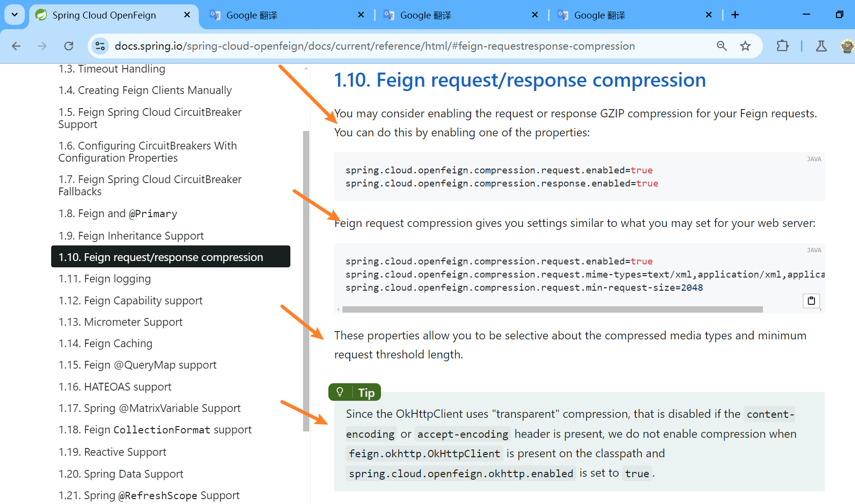
Task: Go back to previous page
Action: 17,46
